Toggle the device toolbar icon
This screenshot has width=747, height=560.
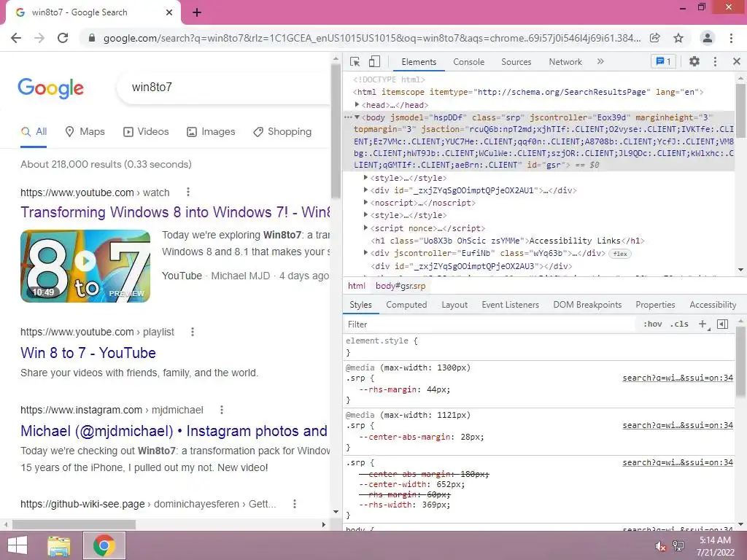coord(374,61)
